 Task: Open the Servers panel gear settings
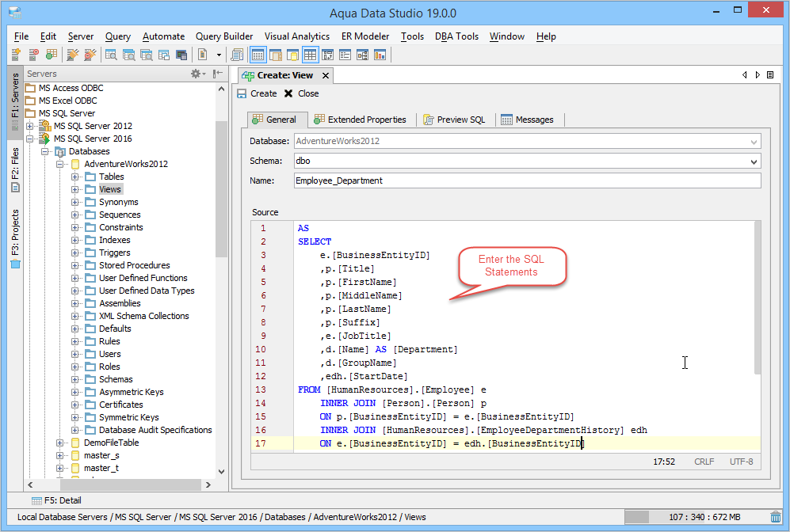(196, 74)
